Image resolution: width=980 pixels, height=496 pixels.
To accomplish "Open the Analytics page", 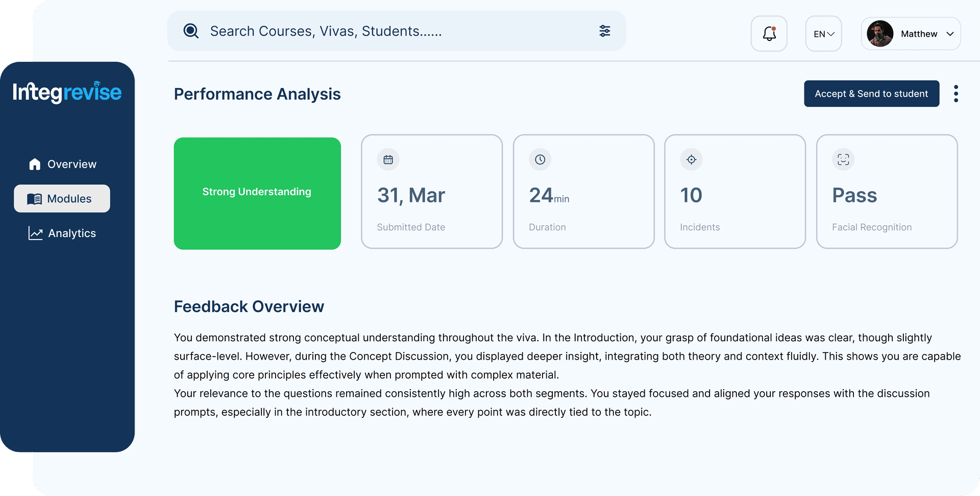I will click(71, 233).
